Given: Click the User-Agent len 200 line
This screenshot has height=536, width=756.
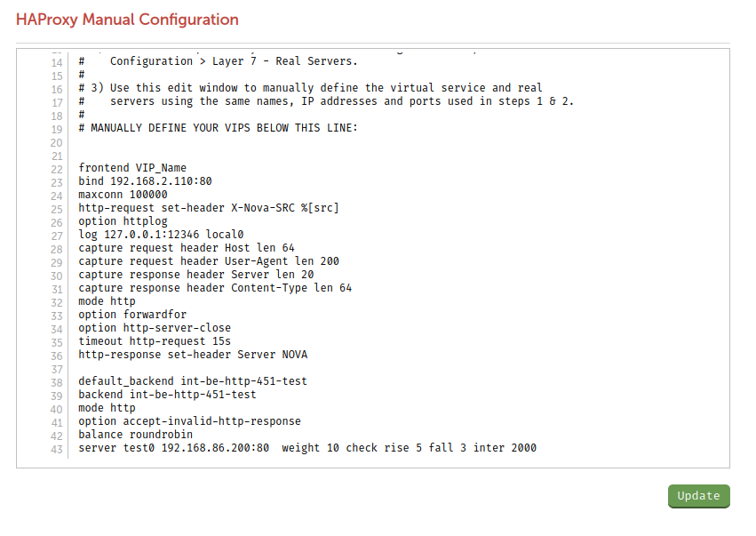Looking at the screenshot, I should 209,261.
